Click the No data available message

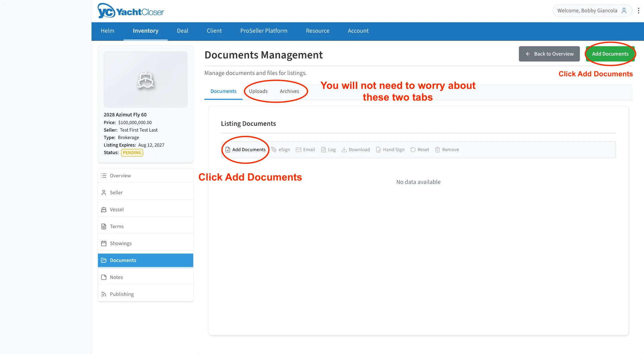coord(418,182)
